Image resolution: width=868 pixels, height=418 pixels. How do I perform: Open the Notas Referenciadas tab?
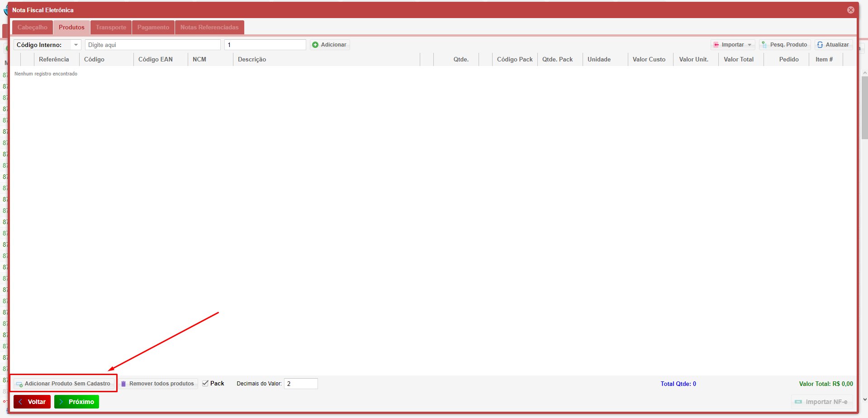[209, 28]
